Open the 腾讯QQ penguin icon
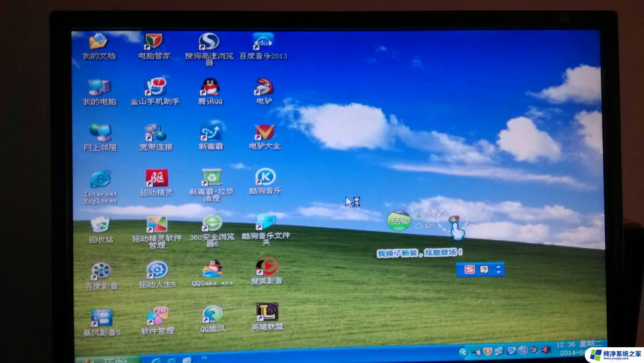Screen dimensions: 644x363 (x=210, y=92)
